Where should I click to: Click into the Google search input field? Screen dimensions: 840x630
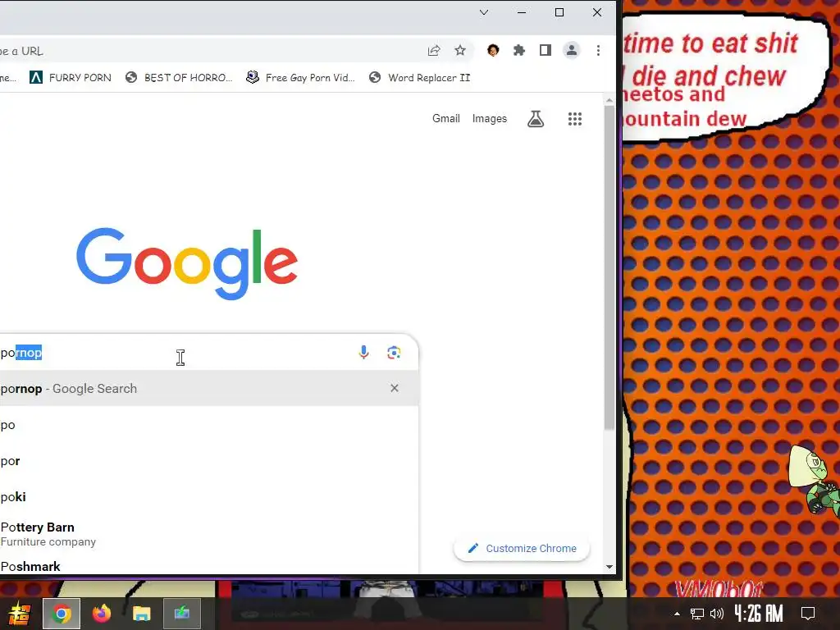(177, 353)
